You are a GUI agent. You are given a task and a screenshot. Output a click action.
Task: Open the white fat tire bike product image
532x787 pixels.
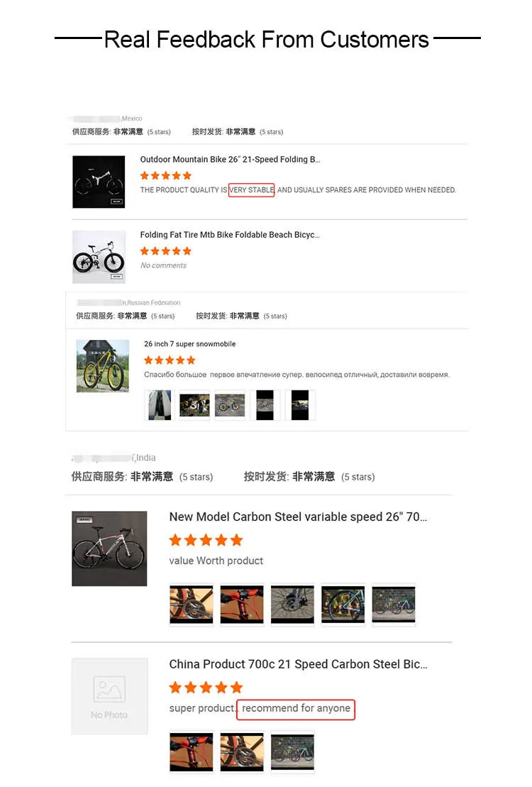pos(99,257)
